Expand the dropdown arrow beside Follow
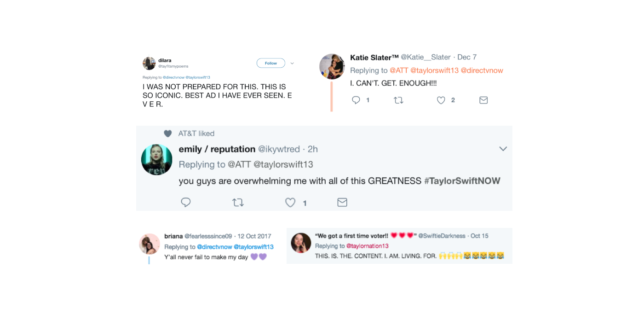644x314 pixels. pos(292,64)
